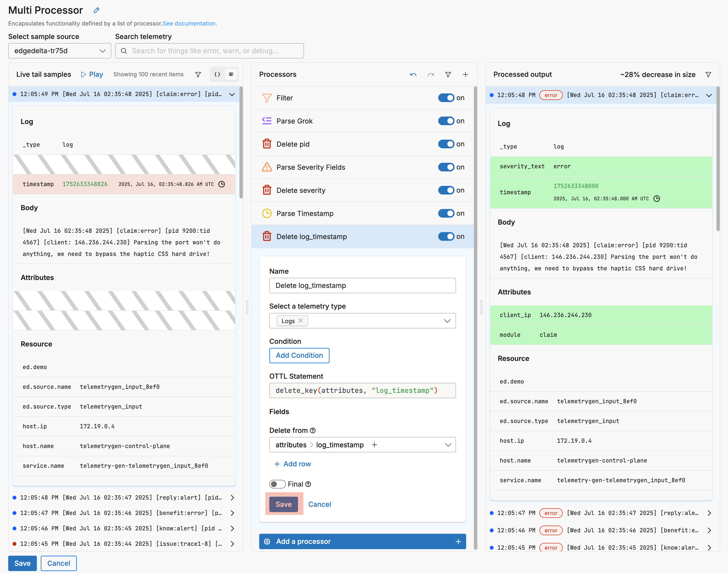
Task: Click the Parse Severity Fields warning icon
Action: coord(267,167)
